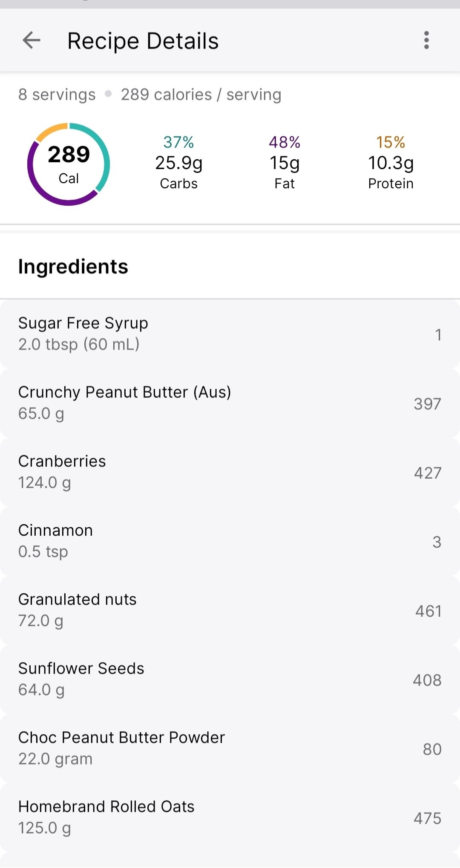460x868 pixels.
Task: Select the 15% Protein macro stat
Action: tap(391, 162)
